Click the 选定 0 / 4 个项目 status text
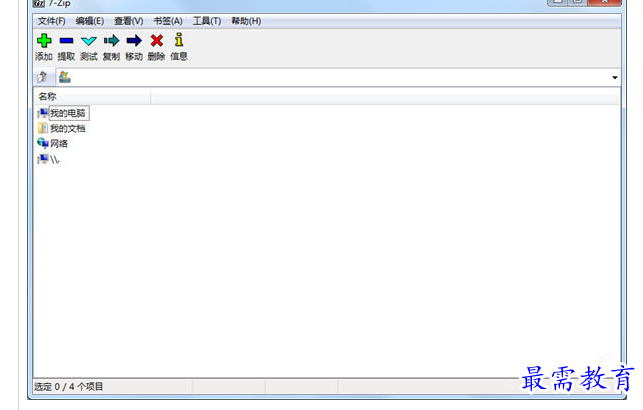 (x=68, y=387)
